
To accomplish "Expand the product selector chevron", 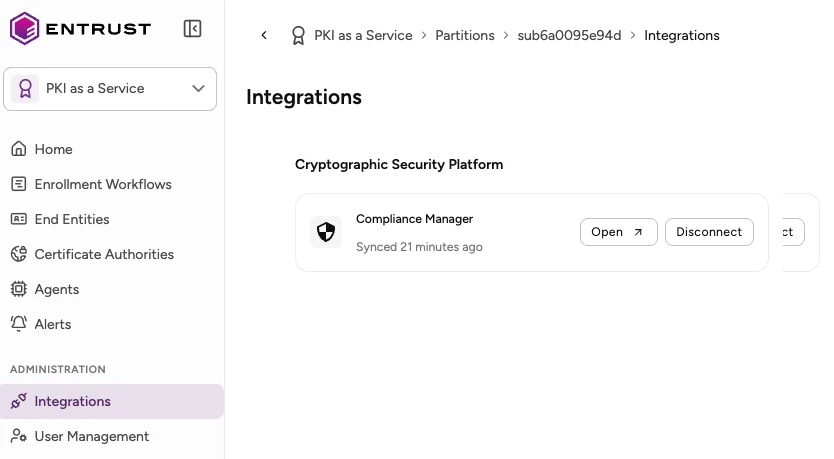I will click(x=198, y=88).
